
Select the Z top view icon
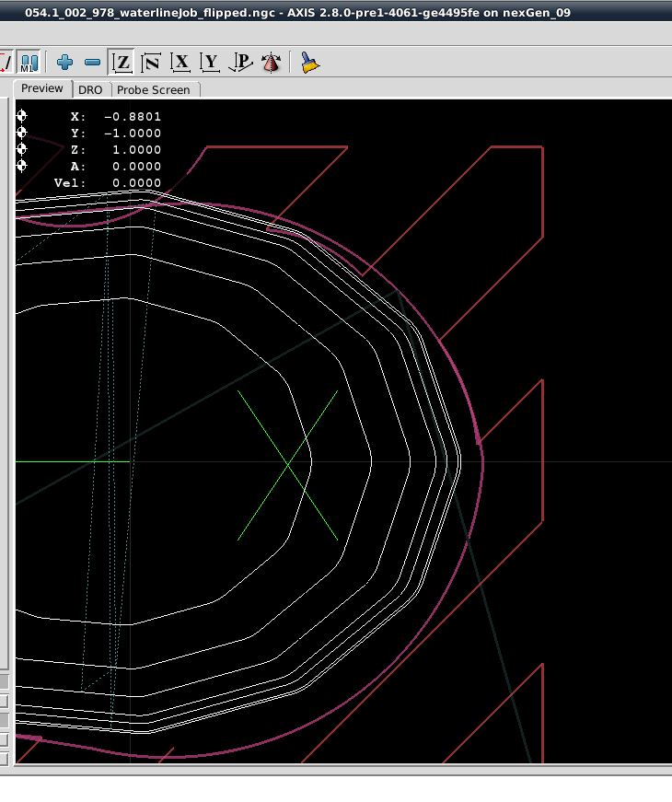point(122,63)
